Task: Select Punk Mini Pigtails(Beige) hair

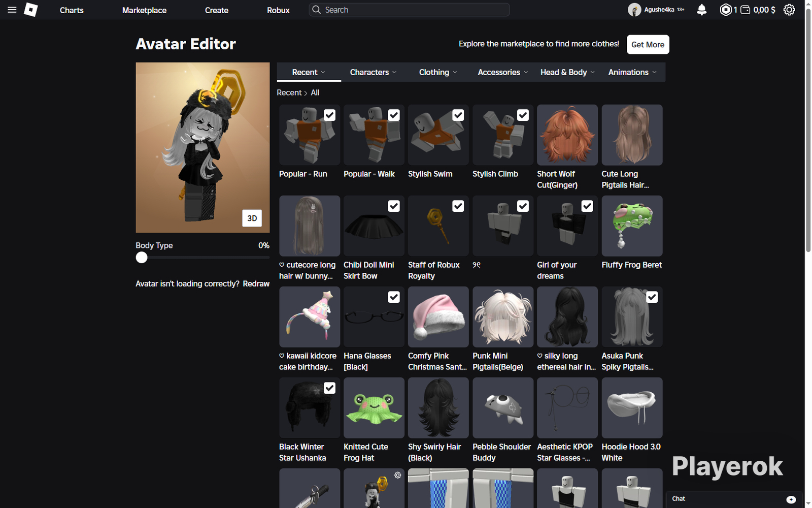Action: [503, 317]
